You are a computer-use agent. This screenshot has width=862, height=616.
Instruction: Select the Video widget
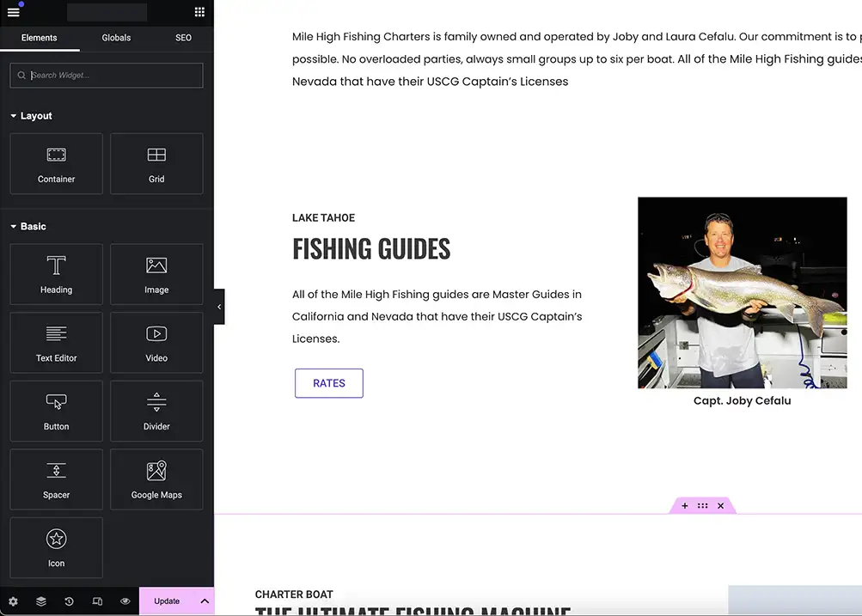[156, 342]
